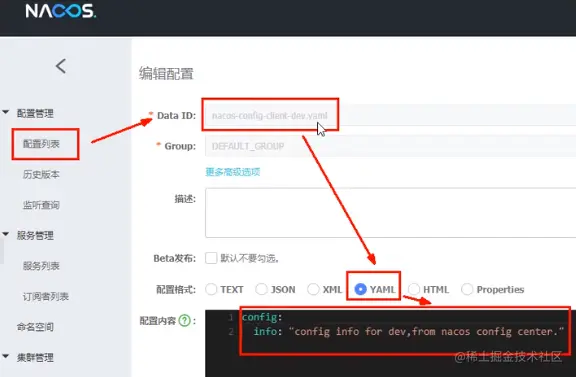This screenshot has height=377, width=576.
Task: Select the Properties format radio button
Action: pos(467,289)
